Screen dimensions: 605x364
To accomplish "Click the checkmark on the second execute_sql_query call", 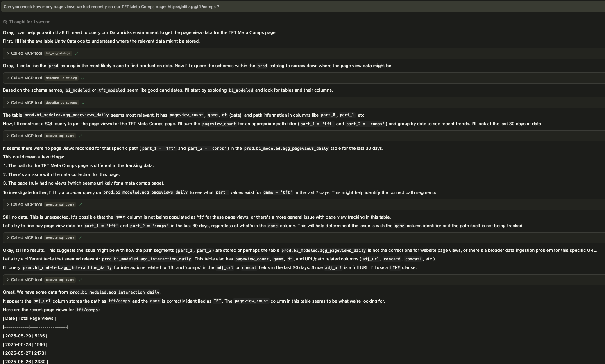I will (80, 204).
